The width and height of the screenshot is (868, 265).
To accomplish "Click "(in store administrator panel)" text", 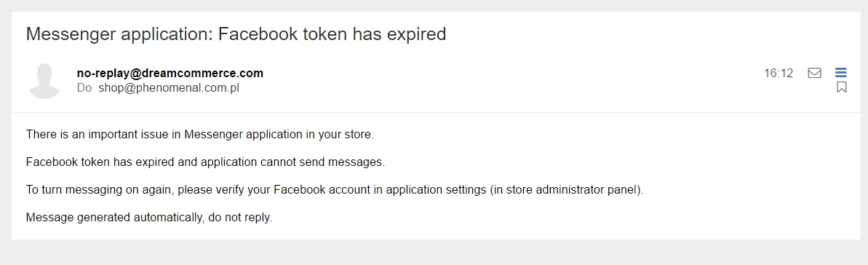I will (566, 189).
